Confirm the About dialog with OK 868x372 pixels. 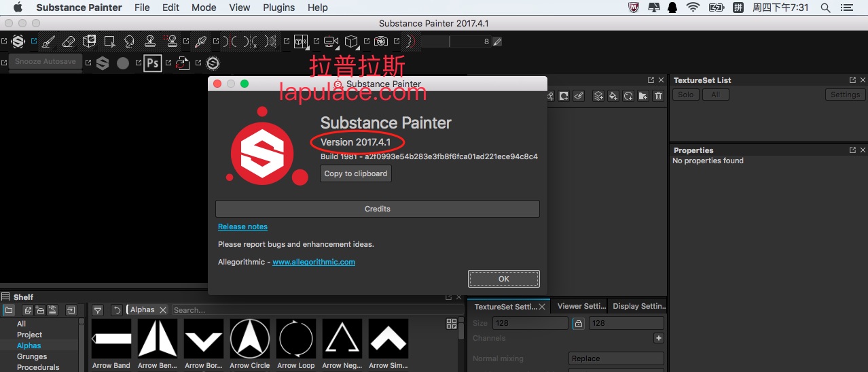tap(504, 279)
